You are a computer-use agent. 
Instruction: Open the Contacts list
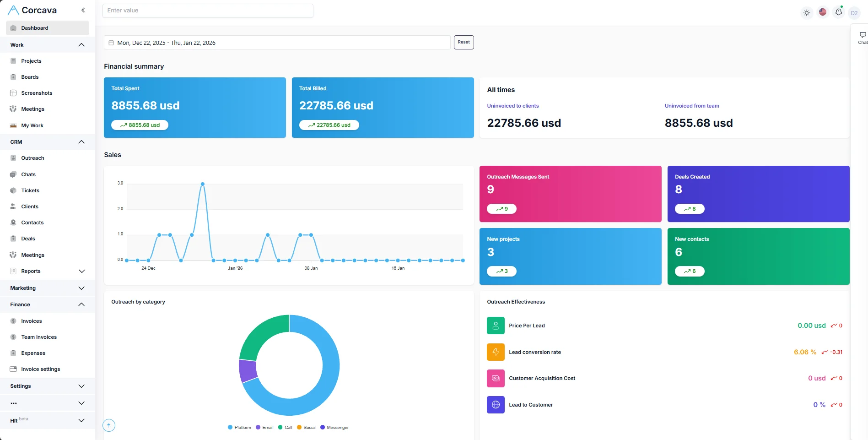tap(32, 222)
